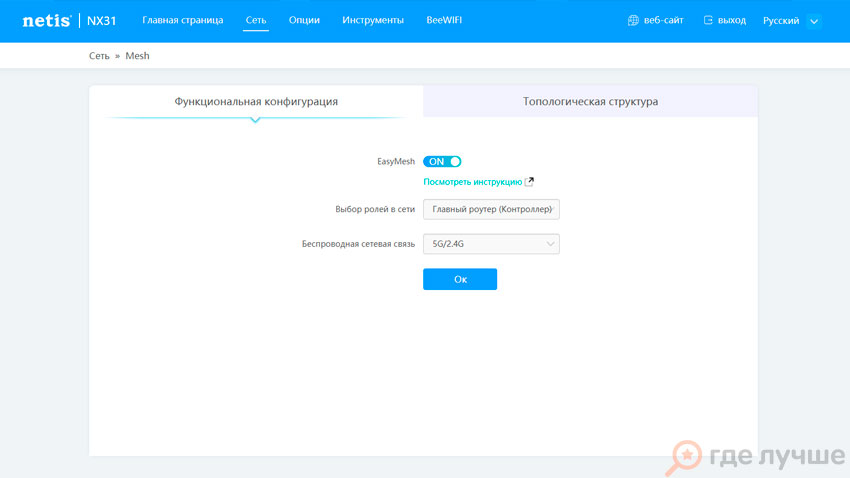
Task: Click the netis logo
Action: point(47,20)
